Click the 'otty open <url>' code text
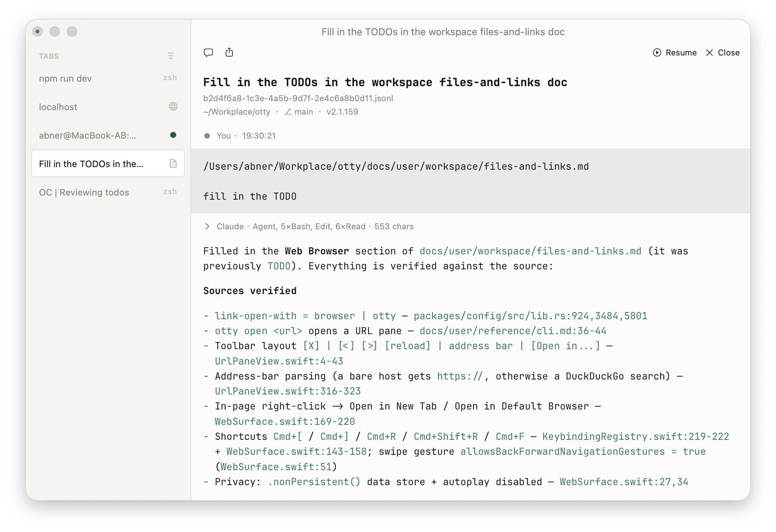The height and width of the screenshot is (532, 776). pos(258,331)
